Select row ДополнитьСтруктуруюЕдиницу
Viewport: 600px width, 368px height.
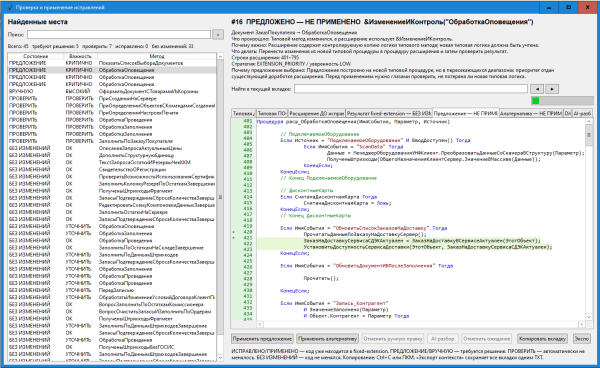[112, 155]
